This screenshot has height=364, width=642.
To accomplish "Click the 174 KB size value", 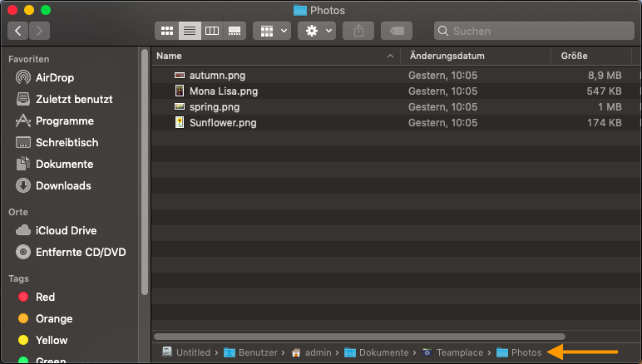I will click(x=605, y=123).
